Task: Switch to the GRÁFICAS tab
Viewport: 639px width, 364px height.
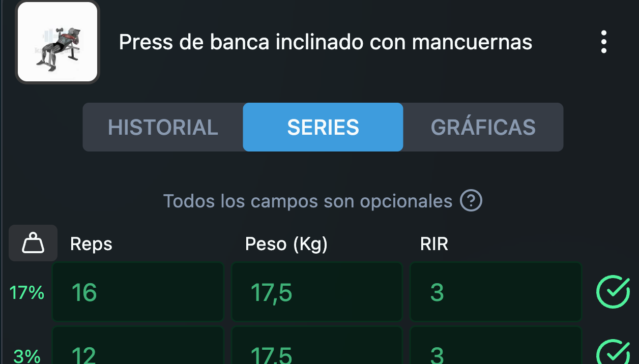Action: [482, 127]
